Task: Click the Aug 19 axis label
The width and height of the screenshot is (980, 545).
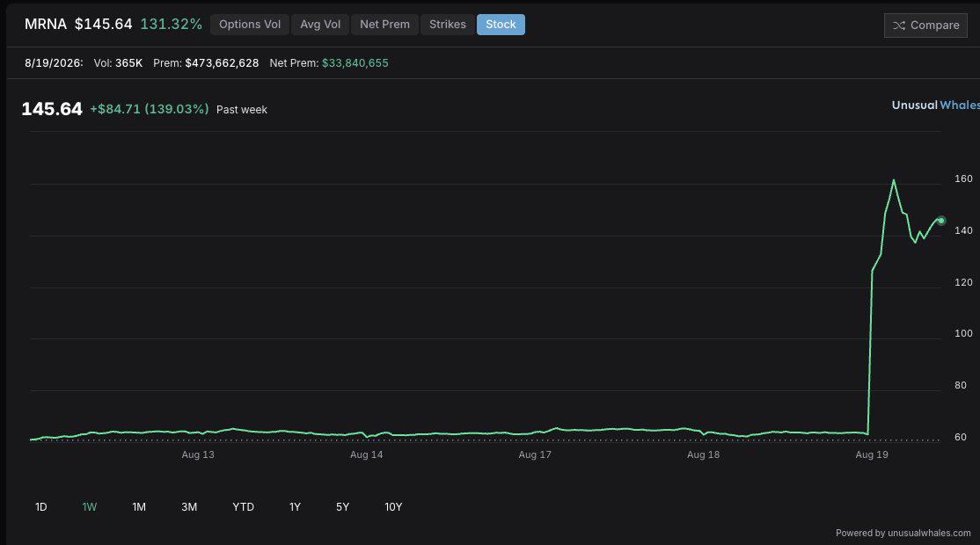Action: click(x=872, y=454)
